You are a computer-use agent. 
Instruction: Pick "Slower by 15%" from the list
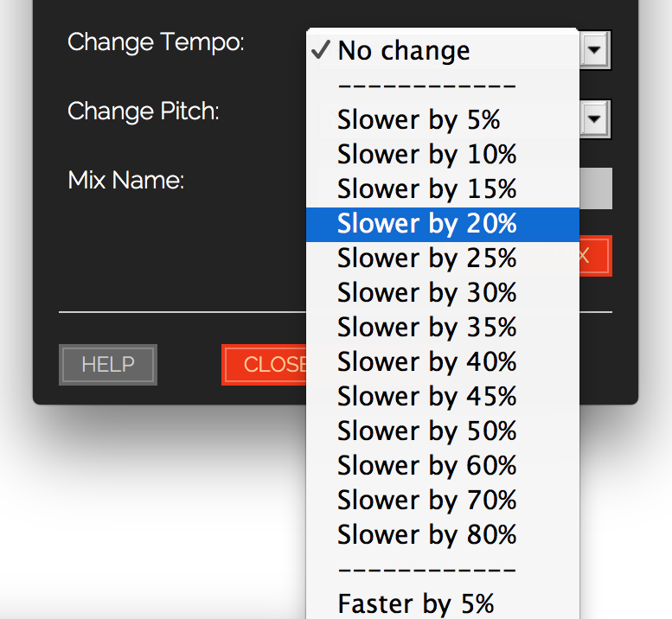pos(426,188)
